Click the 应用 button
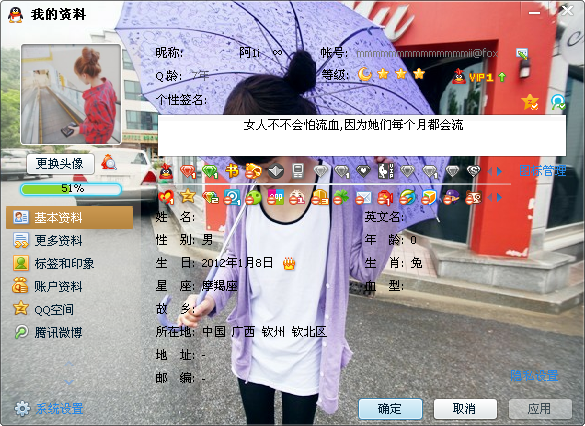The width and height of the screenshot is (585, 426). [x=540, y=409]
